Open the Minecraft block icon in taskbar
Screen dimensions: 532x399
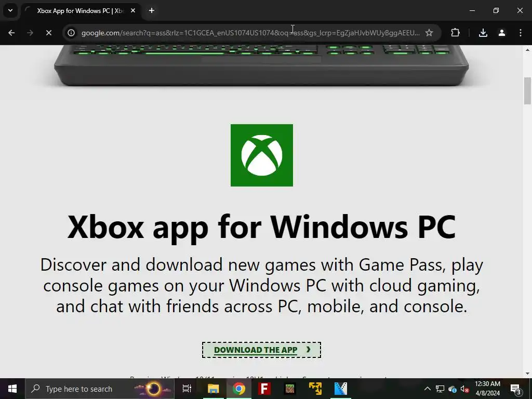click(290, 389)
